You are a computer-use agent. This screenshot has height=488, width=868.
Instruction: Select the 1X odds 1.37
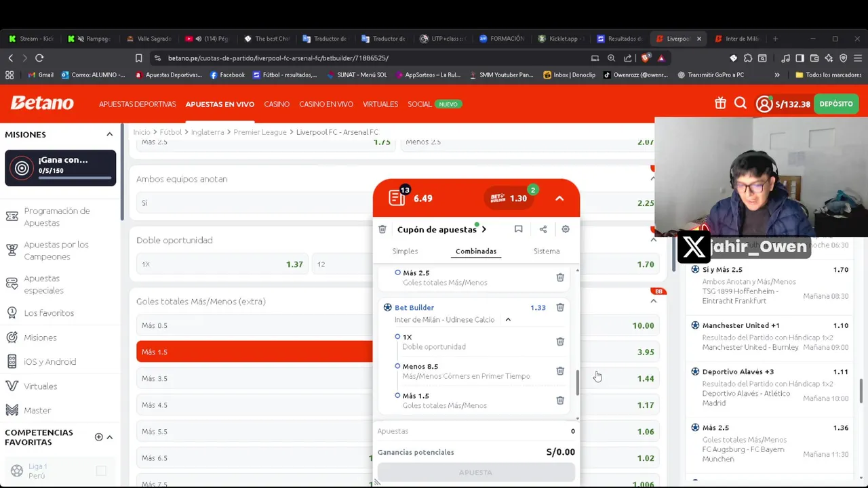pyautogui.click(x=222, y=264)
